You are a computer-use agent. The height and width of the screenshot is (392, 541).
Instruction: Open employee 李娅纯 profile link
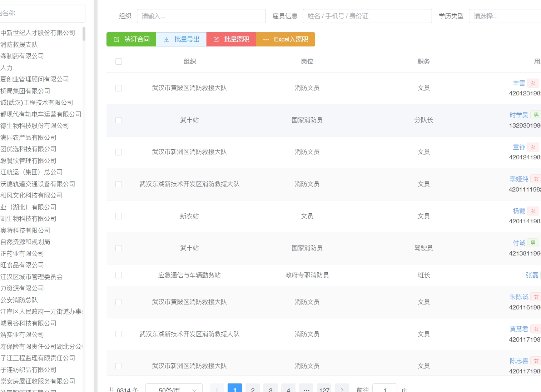518,179
